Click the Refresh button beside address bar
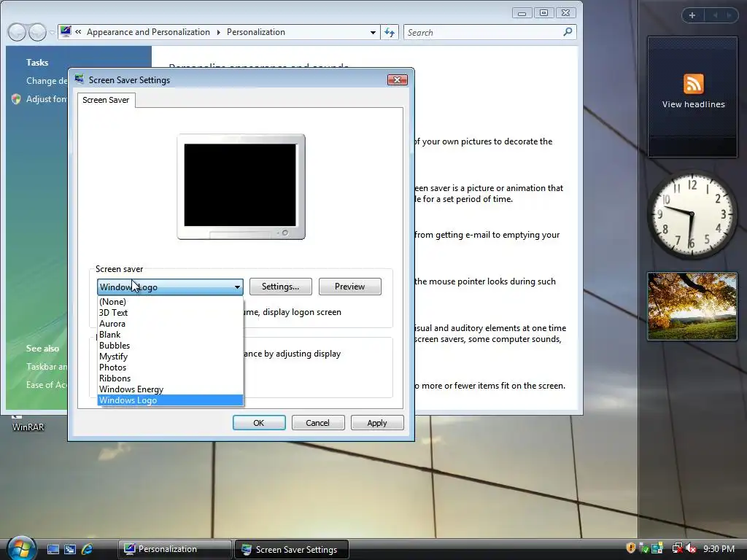The height and width of the screenshot is (560, 747). click(390, 32)
